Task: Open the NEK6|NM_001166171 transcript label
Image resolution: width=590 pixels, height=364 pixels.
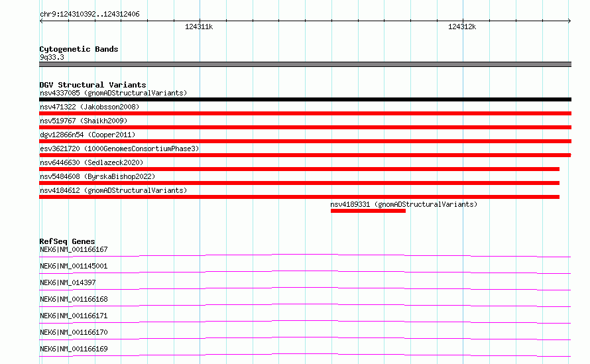Action: pyautogui.click(x=74, y=316)
